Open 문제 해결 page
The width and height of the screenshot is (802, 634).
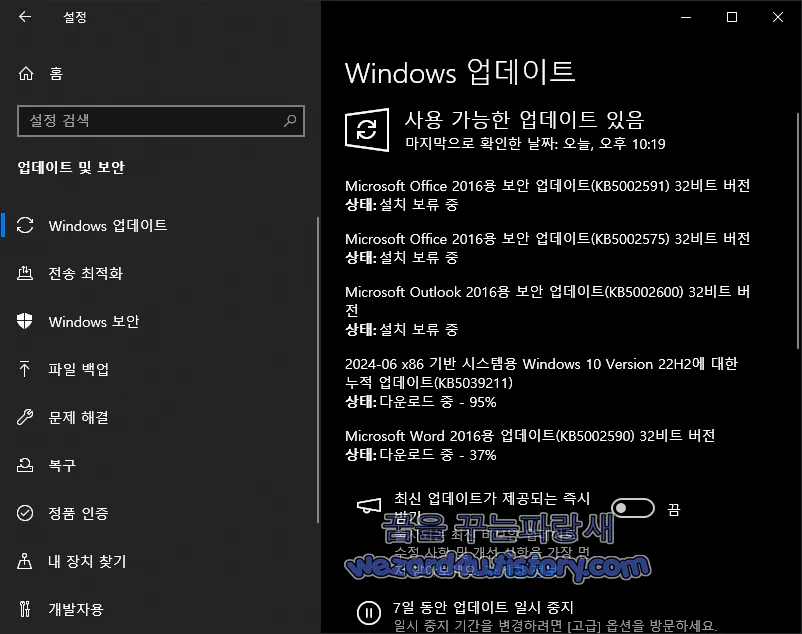(78, 417)
